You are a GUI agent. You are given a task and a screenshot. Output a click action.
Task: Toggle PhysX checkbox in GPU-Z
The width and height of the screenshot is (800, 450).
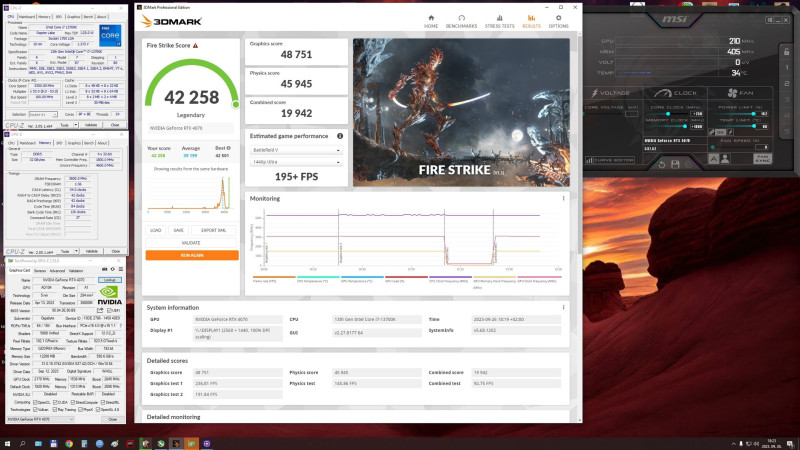80,409
